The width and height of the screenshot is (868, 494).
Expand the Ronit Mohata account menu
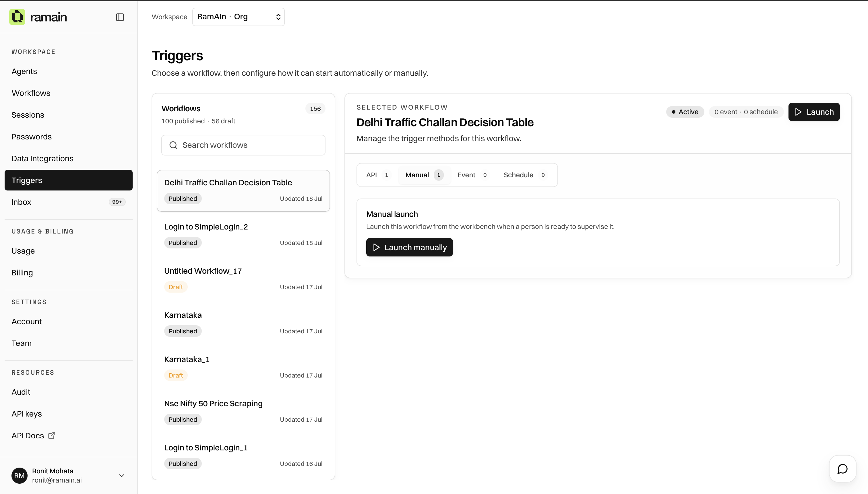pos(121,475)
